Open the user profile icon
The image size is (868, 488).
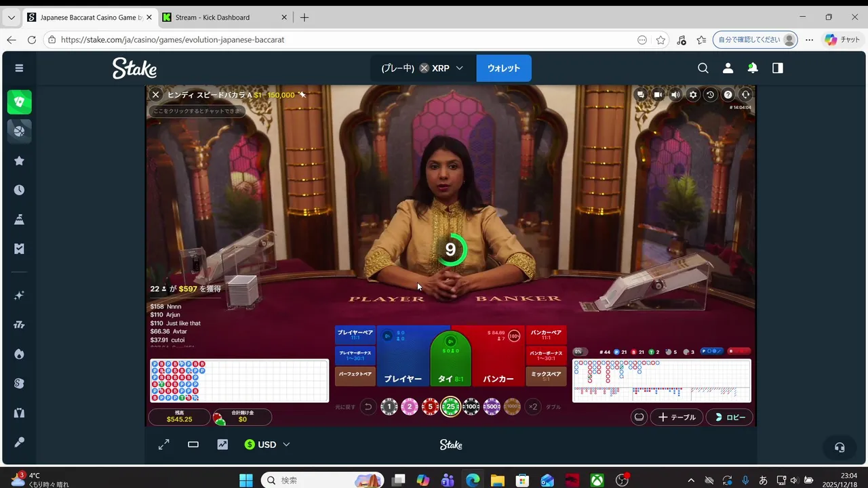coord(728,68)
